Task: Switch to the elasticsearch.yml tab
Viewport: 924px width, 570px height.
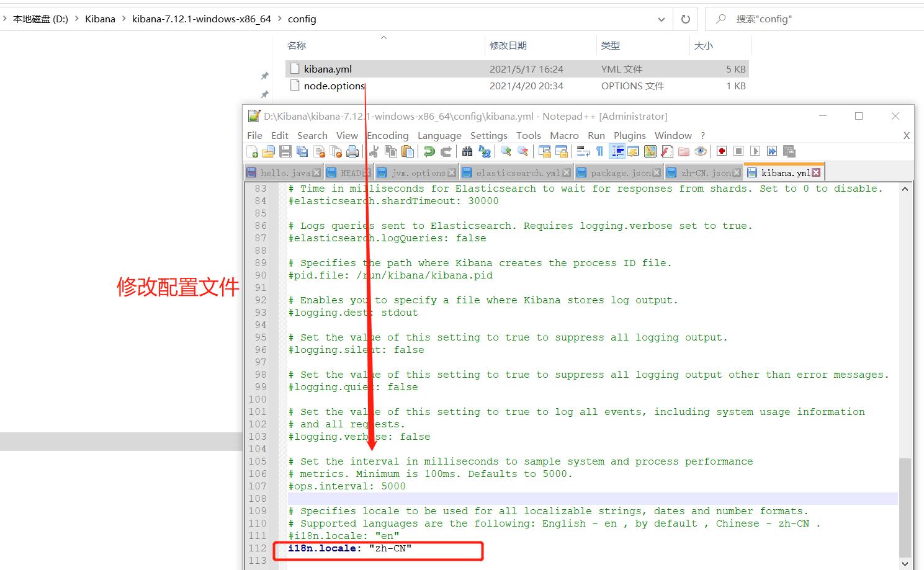Action: (x=516, y=173)
